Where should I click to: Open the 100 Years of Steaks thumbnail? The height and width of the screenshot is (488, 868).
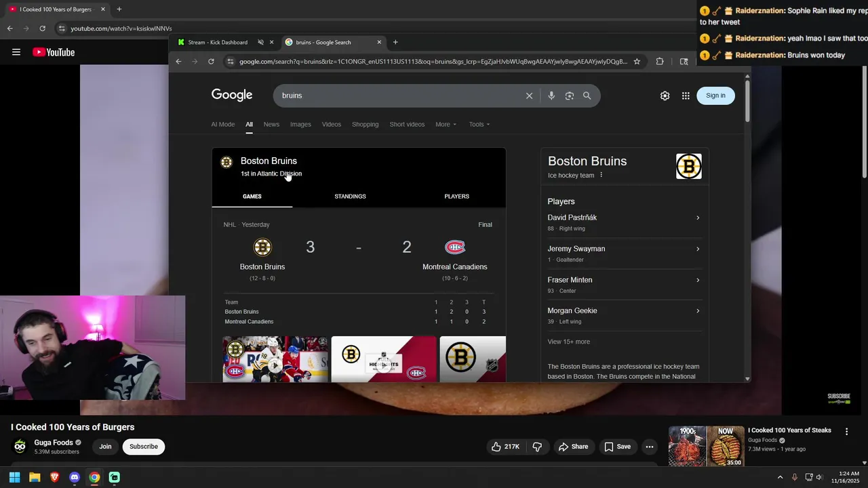coord(706,446)
